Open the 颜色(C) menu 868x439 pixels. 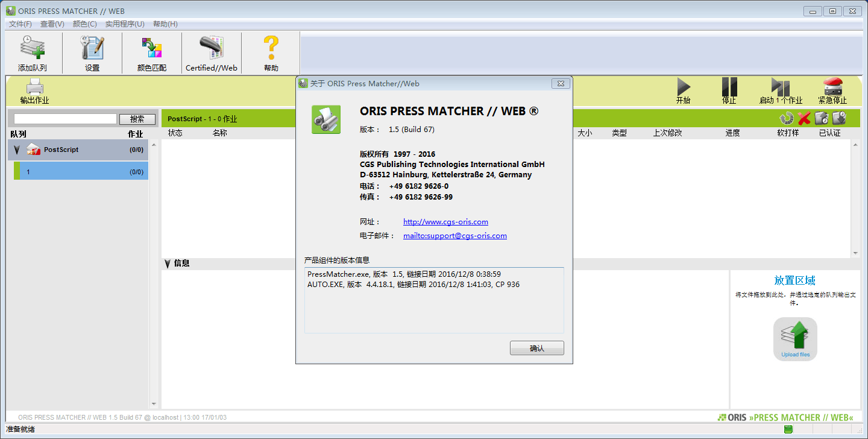point(85,24)
